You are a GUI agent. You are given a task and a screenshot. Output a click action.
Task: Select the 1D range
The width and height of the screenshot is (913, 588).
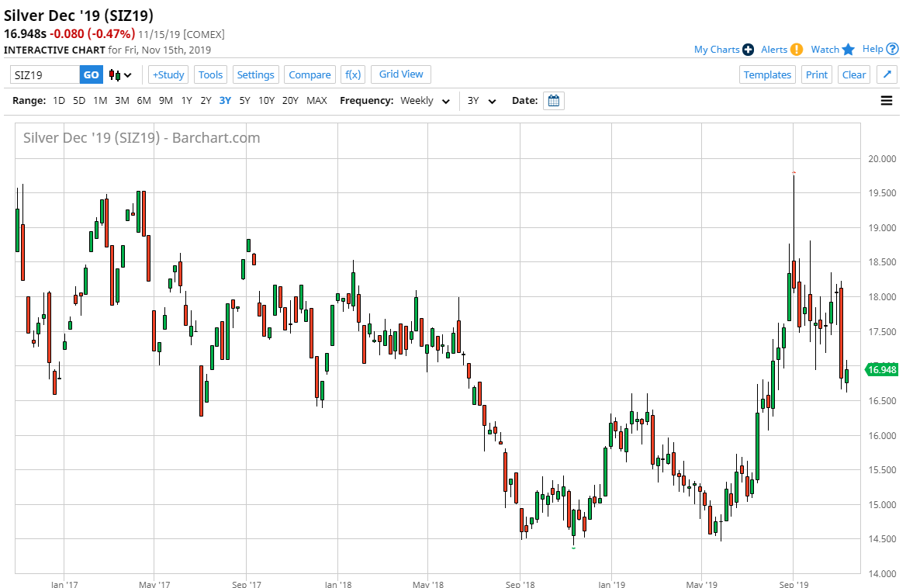(x=59, y=101)
